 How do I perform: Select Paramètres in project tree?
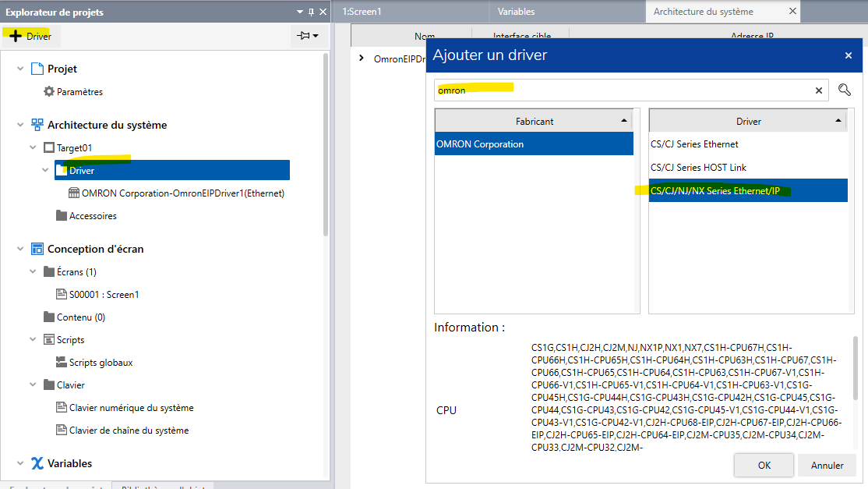(x=79, y=91)
